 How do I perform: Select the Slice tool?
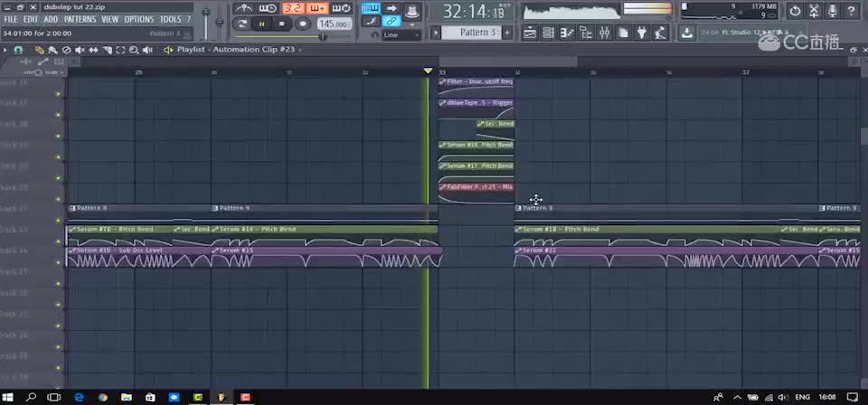pos(107,50)
